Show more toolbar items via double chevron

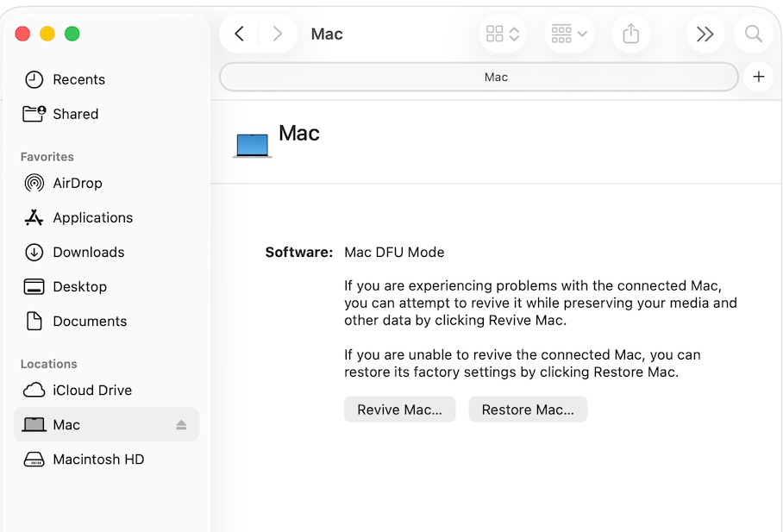705,34
